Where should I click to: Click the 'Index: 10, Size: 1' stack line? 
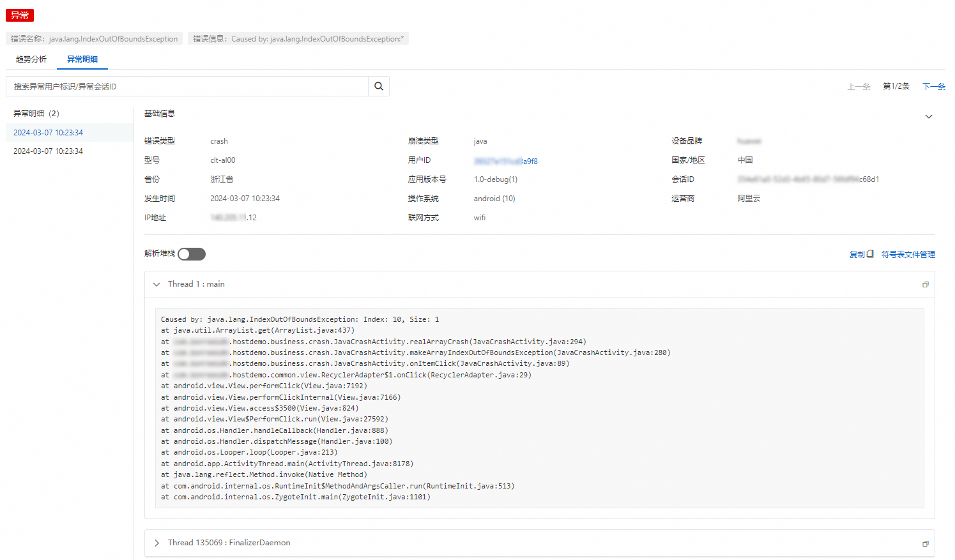pos(300,319)
